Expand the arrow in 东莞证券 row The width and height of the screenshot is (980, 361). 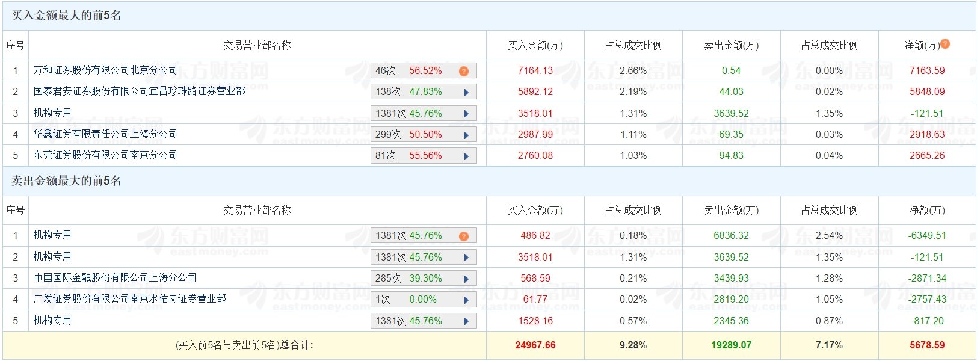466,156
